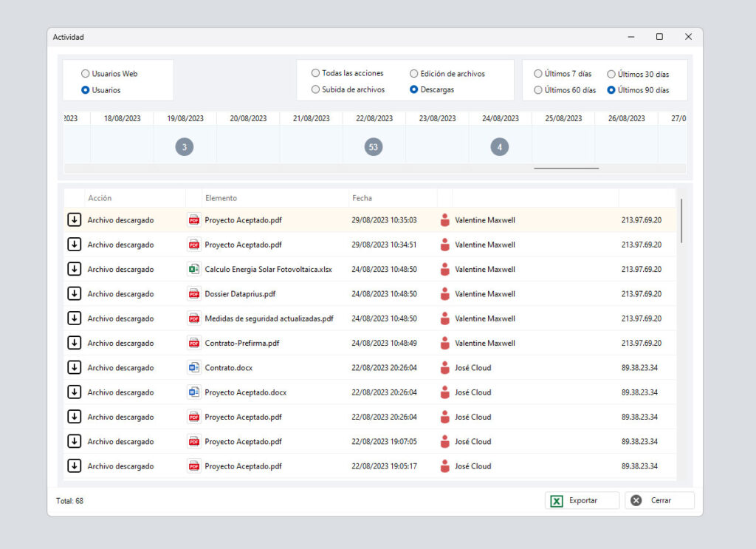
Task: Click the Word icon next to Proyecto Aceptado.docx
Action: coord(194,392)
